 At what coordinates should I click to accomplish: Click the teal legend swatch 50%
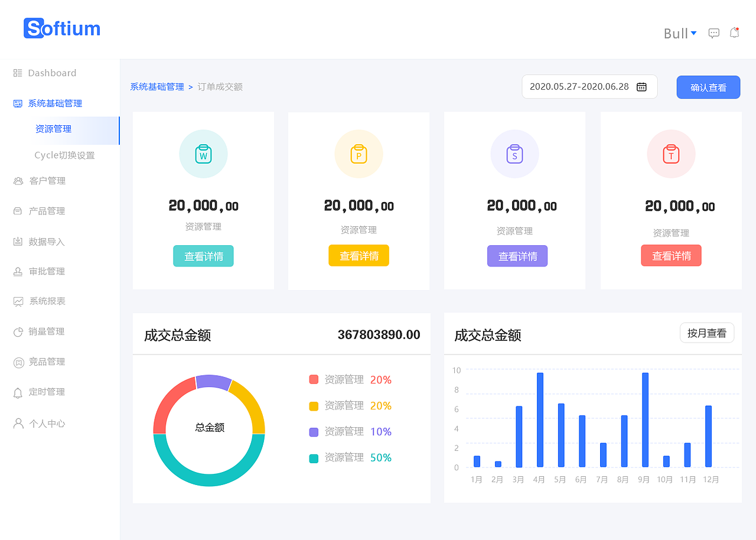[x=314, y=458]
